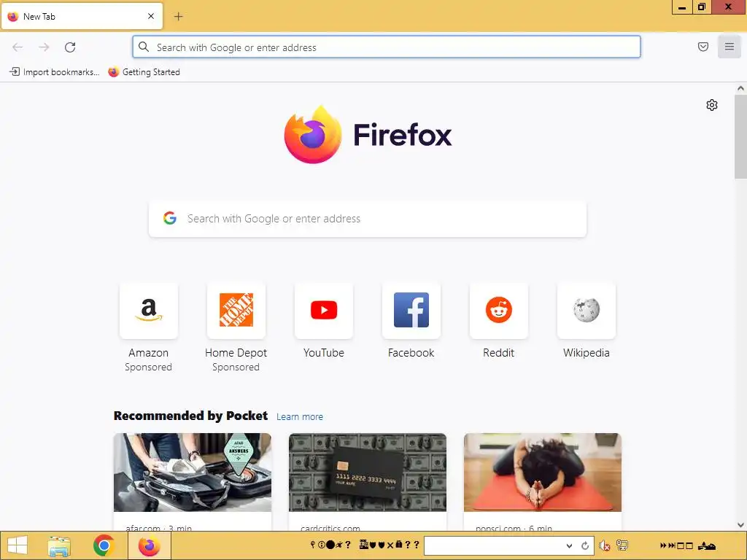This screenshot has width=747, height=560.
Task: Open the Firefox application menu
Action: (x=729, y=47)
